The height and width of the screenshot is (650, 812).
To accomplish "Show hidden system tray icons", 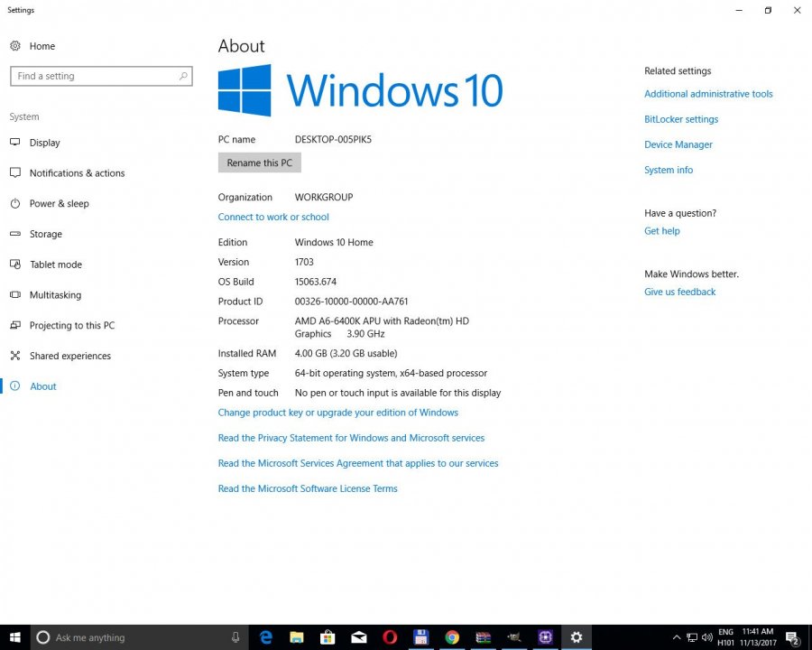I will [x=677, y=637].
